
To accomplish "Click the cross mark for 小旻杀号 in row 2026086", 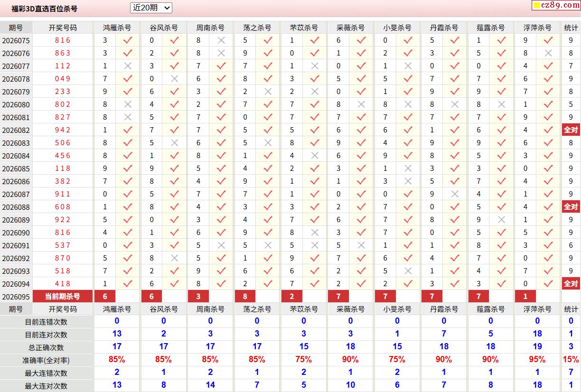I will [x=408, y=181].
